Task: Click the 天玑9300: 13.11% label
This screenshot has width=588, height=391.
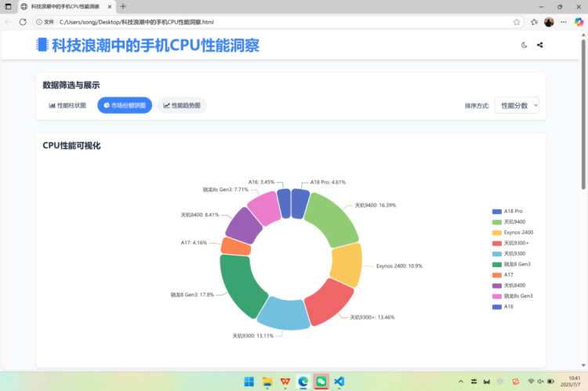Action: point(253,335)
